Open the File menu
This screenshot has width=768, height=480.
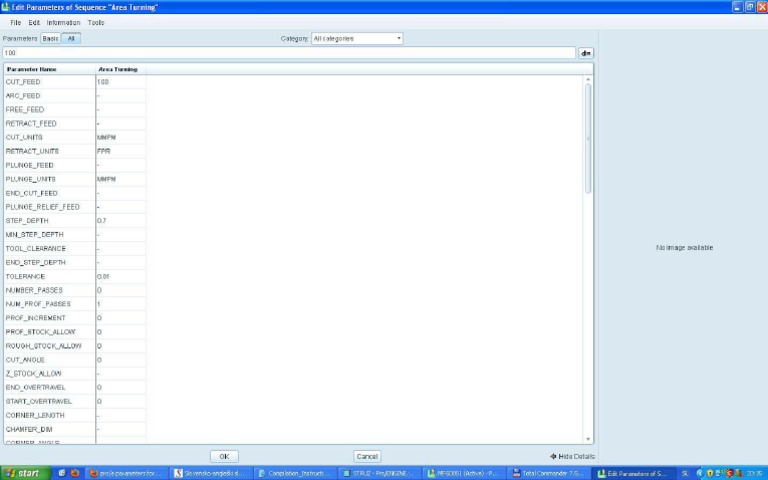(16, 23)
